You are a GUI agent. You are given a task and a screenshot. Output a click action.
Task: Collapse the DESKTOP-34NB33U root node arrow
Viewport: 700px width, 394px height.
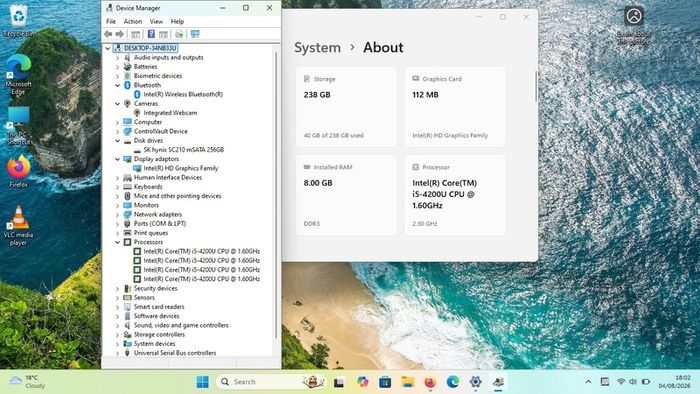tap(108, 48)
